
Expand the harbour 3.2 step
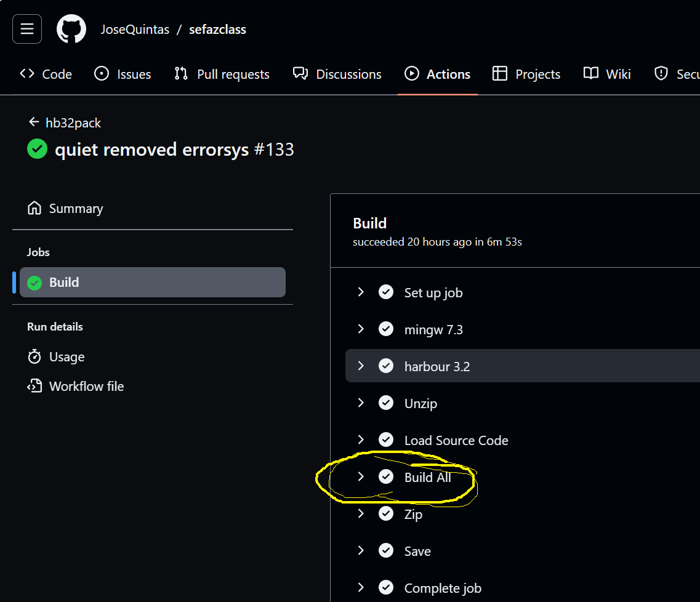click(361, 366)
